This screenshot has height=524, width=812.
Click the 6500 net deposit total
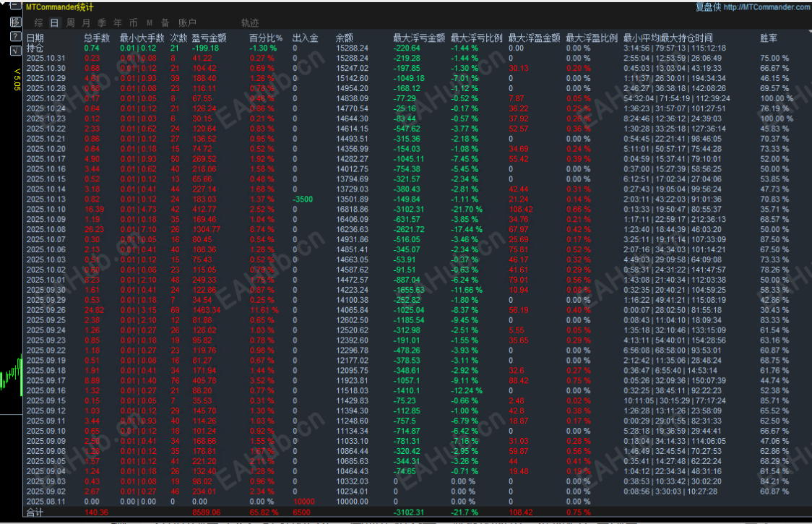[301, 512]
